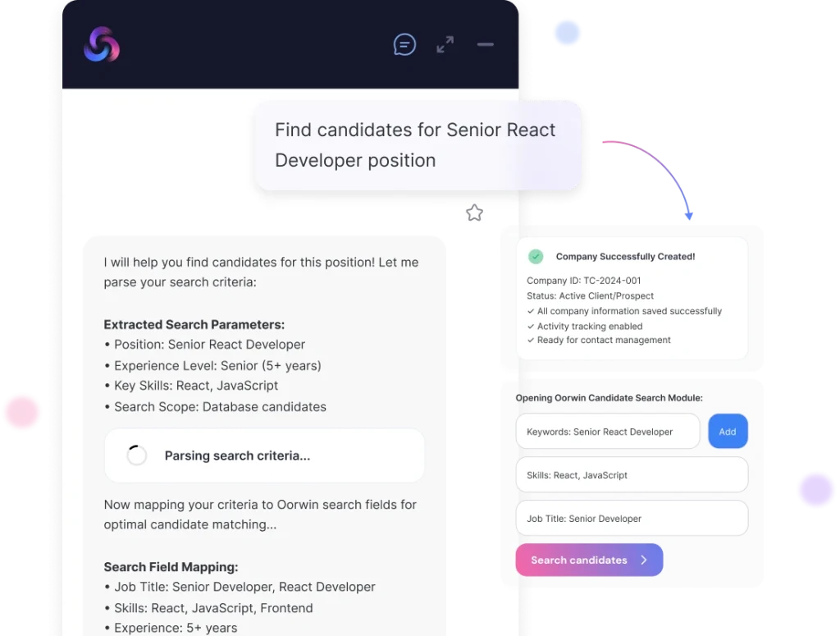840x636 pixels.
Task: Click the Extracted Search Parameters heading
Action: point(194,324)
